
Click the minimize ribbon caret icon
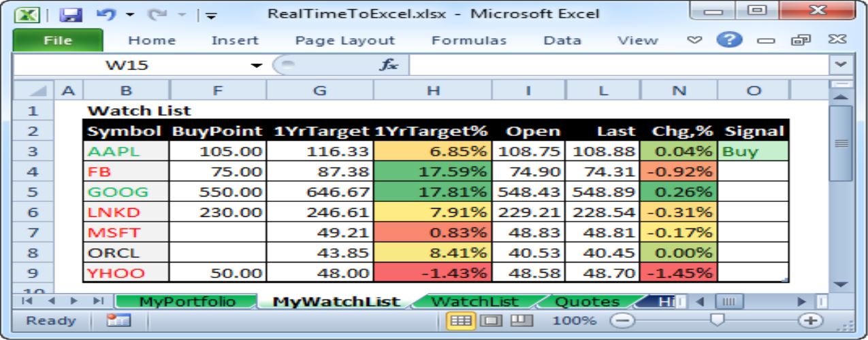(694, 40)
